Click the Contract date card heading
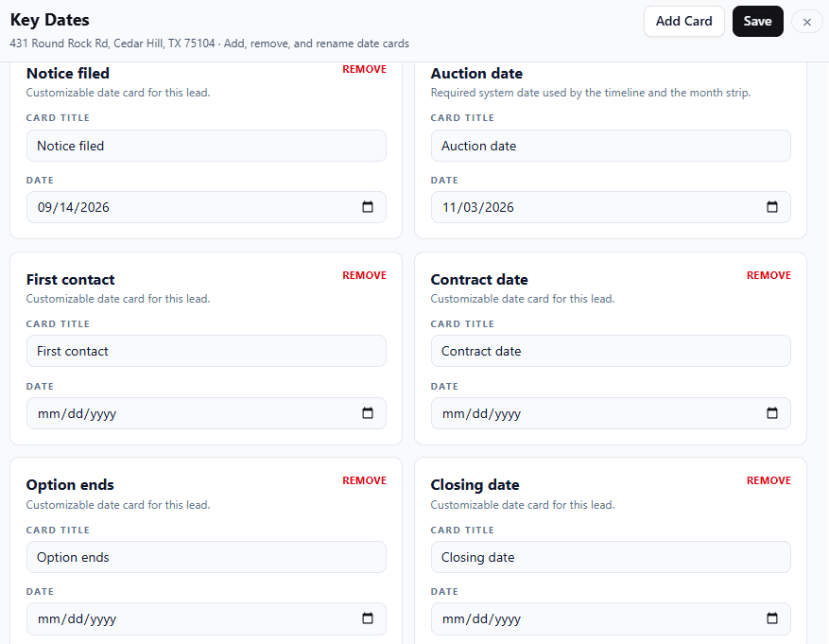This screenshot has height=644, width=829. click(479, 279)
